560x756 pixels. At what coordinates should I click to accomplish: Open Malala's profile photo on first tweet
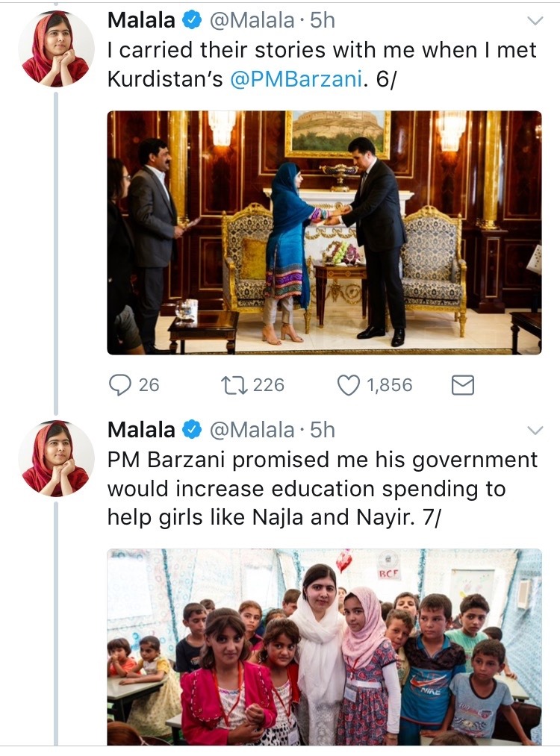point(56,49)
